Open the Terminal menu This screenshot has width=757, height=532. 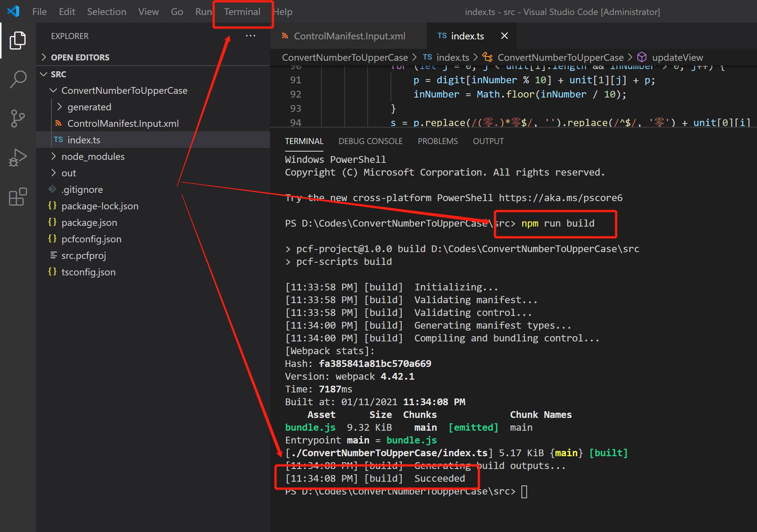pos(242,12)
